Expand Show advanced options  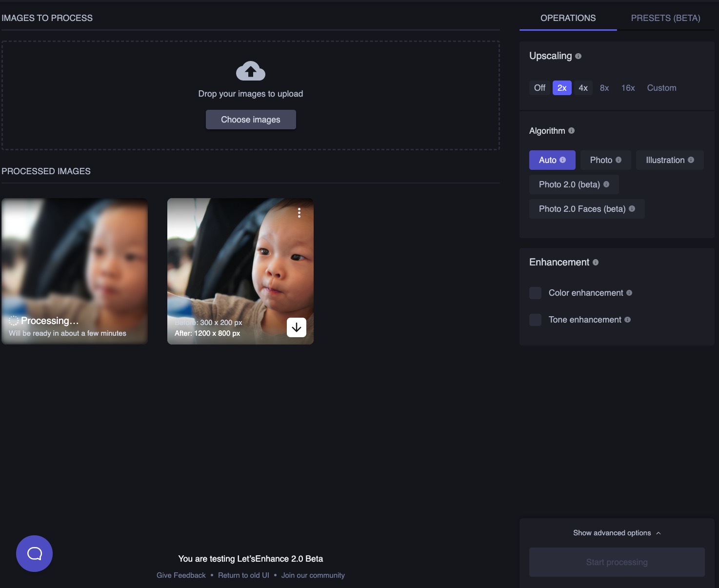tap(617, 533)
